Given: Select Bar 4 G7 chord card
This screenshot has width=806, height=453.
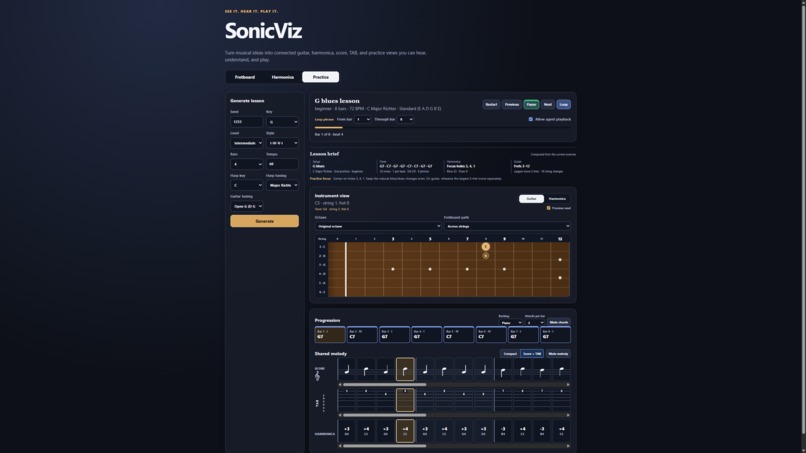Looking at the screenshot, I should click(427, 335).
